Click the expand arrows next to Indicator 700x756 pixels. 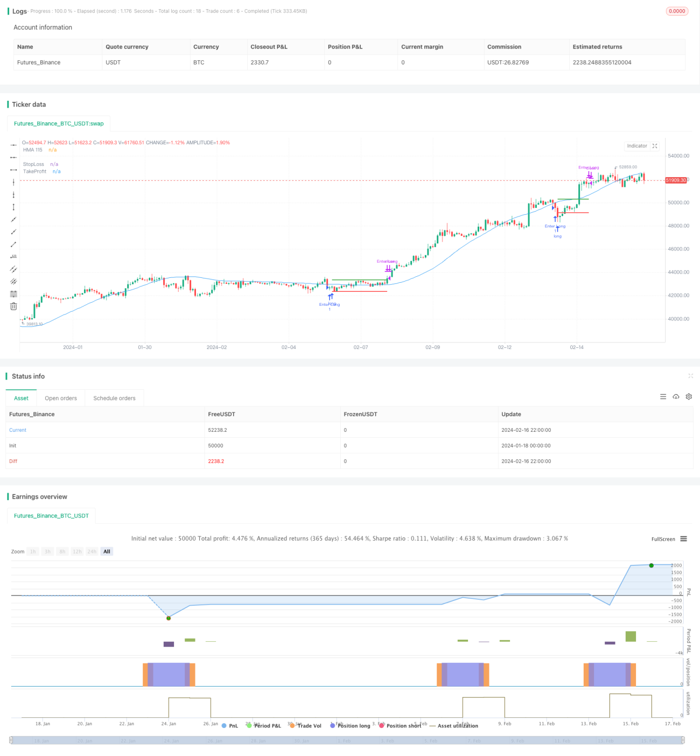pos(655,146)
